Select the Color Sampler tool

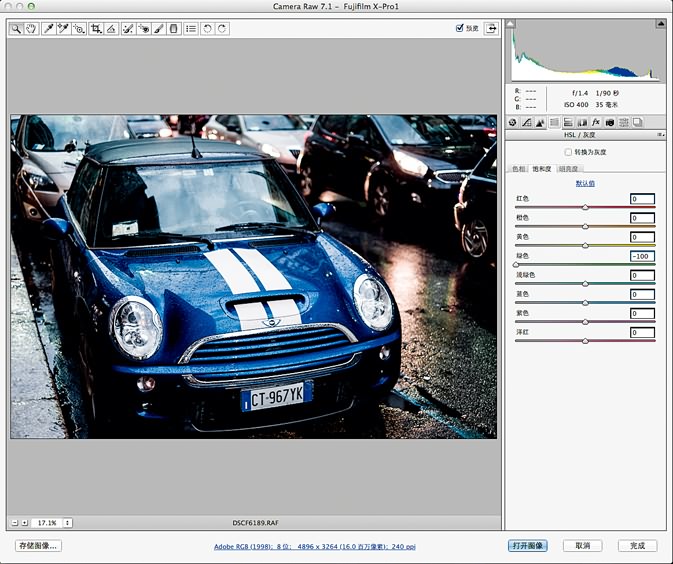[64, 29]
